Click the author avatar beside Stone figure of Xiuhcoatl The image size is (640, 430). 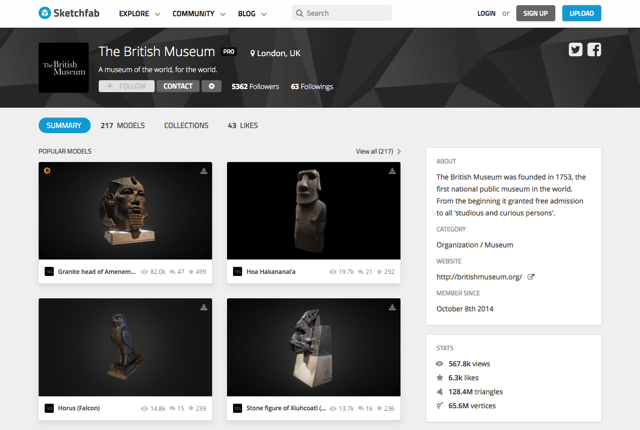pyautogui.click(x=238, y=408)
